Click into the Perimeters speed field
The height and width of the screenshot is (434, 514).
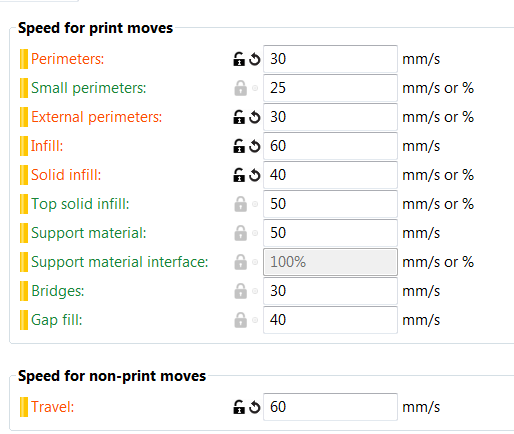[x=330, y=59]
